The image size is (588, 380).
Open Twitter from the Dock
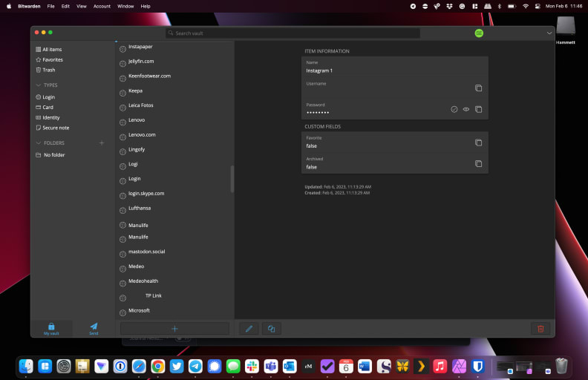pos(177,366)
